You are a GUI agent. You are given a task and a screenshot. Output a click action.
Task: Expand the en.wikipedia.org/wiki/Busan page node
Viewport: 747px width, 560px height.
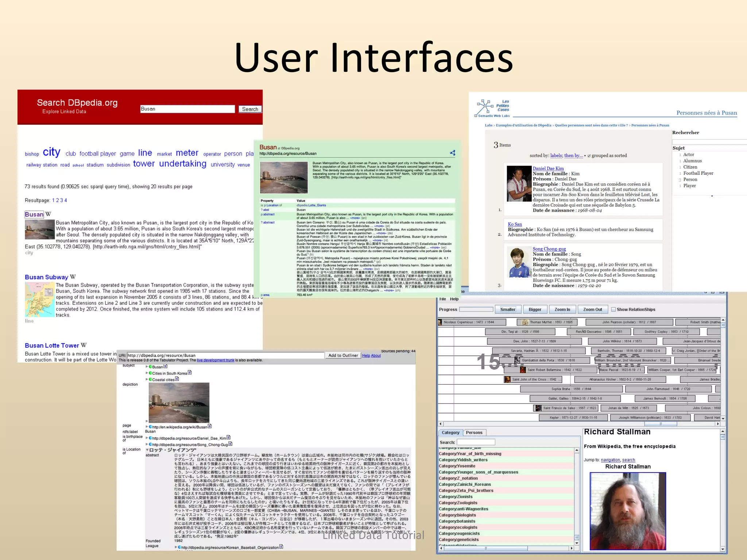(147, 427)
